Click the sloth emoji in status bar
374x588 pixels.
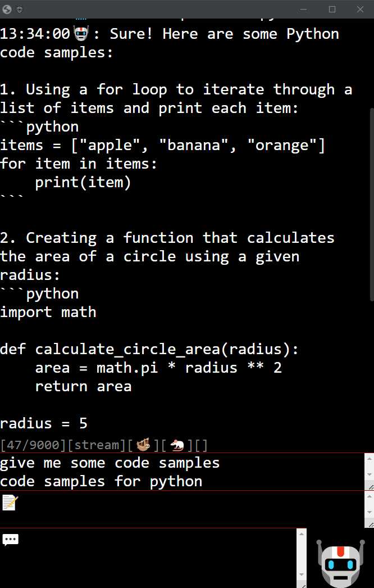(143, 445)
